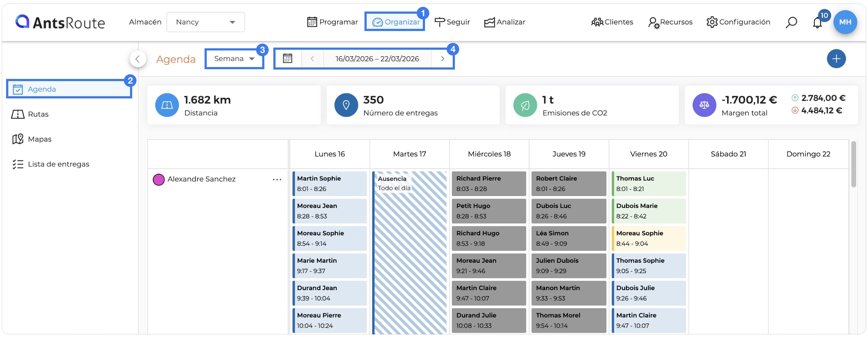Viewport: 868px width, 337px height.
Task: Click the Sábado 21 column header
Action: [728, 154]
